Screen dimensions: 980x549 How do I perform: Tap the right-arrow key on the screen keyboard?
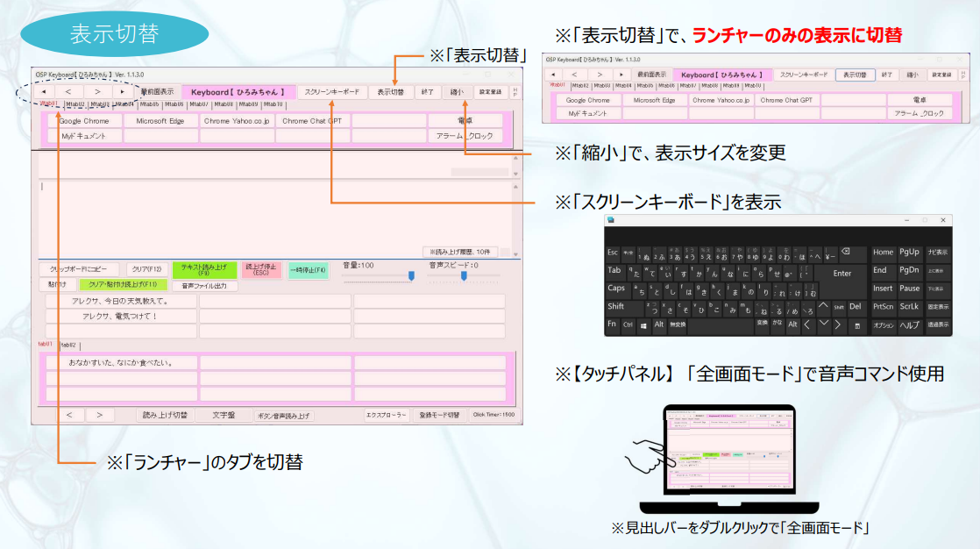click(x=838, y=325)
